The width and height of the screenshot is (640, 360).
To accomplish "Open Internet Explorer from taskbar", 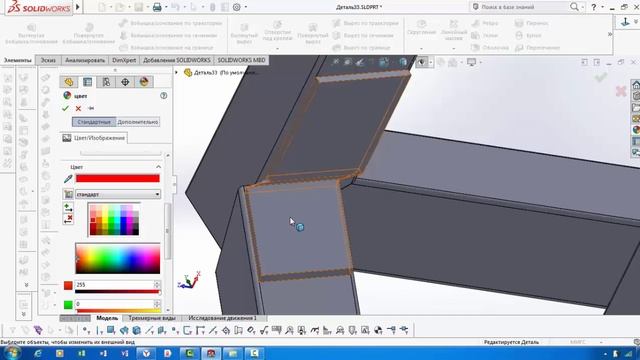I will pos(38,353).
